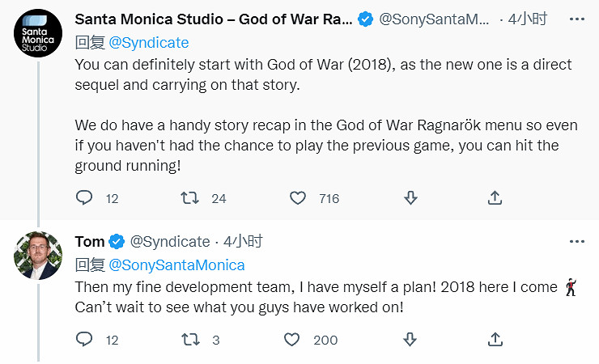This screenshot has height=364, width=599.
Task: Open more options for Santa Monica tweet
Action: click(x=576, y=19)
